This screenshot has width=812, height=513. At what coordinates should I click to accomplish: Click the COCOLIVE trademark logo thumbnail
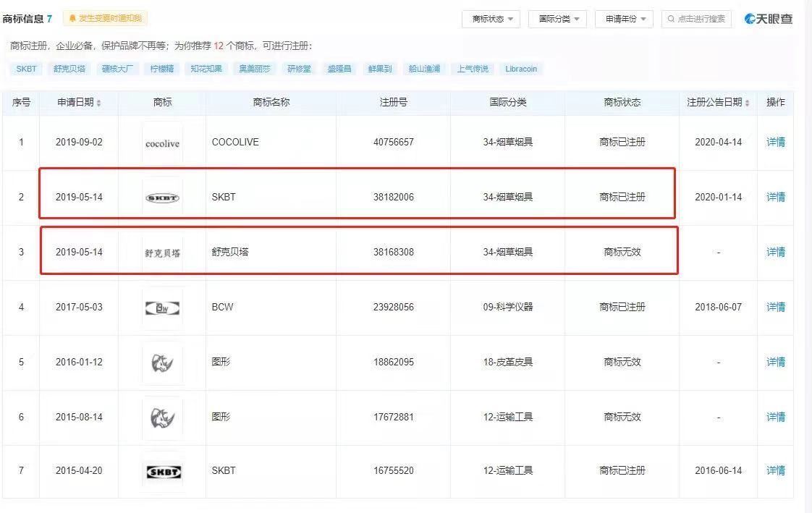tap(162, 143)
